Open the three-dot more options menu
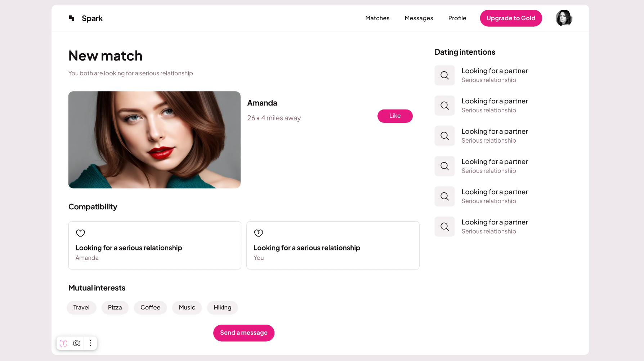644x361 pixels. click(90, 343)
